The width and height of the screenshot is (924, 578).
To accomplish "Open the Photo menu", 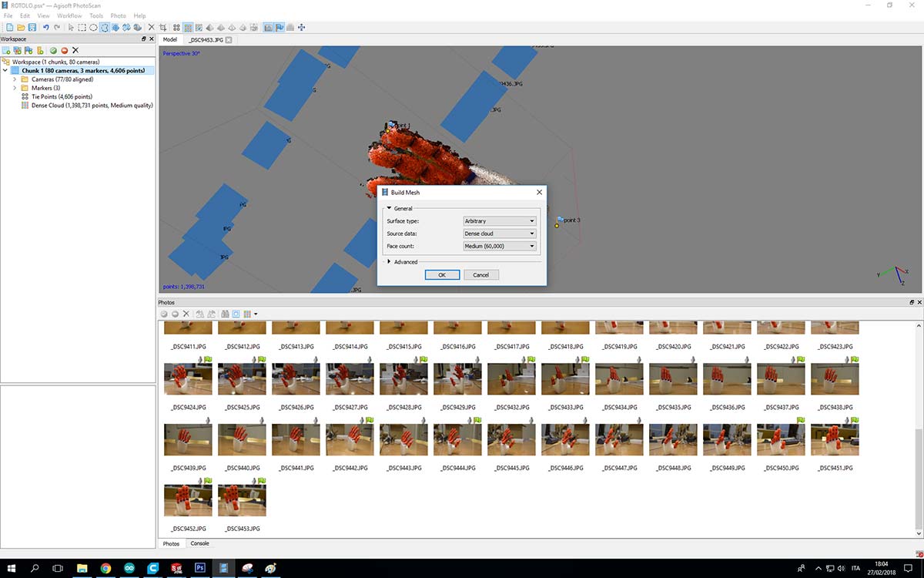I will pos(119,15).
